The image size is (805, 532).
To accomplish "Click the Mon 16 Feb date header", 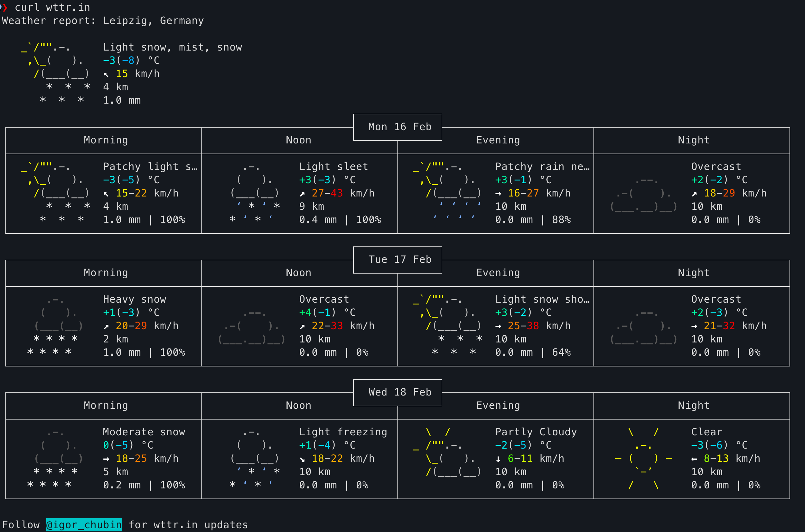I will coord(400,127).
